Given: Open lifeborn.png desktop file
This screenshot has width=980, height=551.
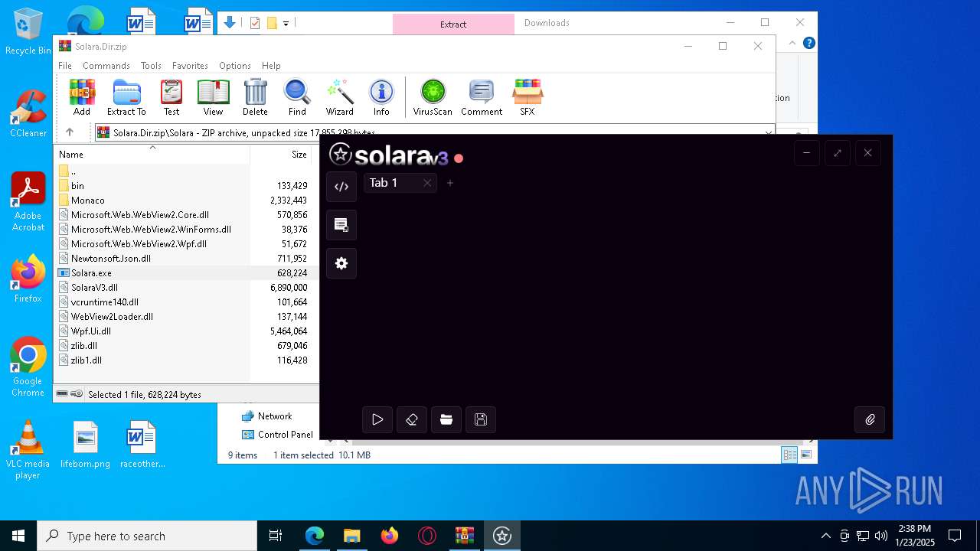Looking at the screenshot, I should coord(86,445).
